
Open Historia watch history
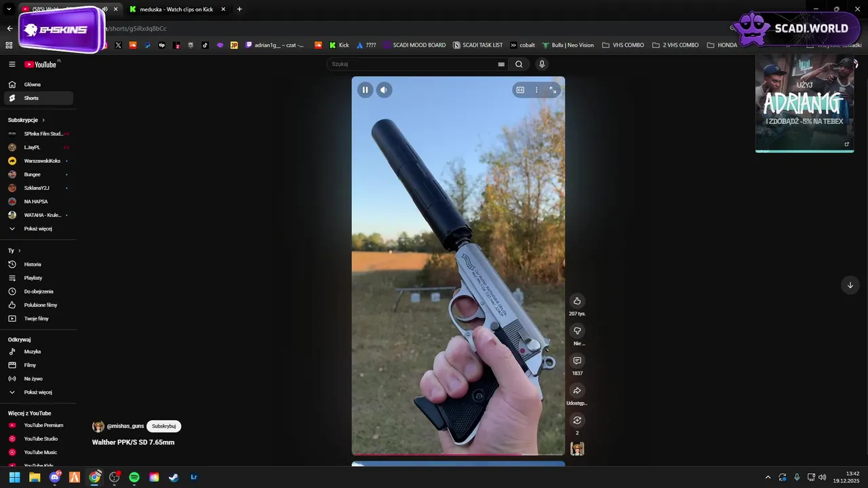point(39,264)
